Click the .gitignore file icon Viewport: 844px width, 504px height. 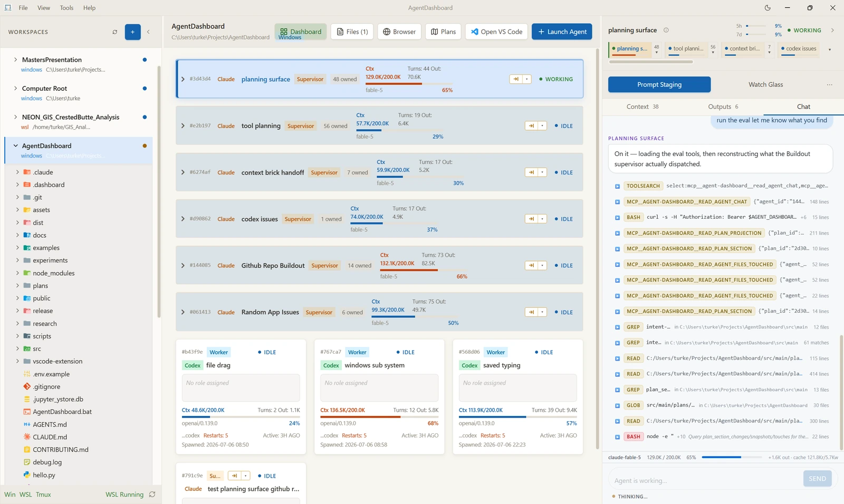pyautogui.click(x=27, y=386)
